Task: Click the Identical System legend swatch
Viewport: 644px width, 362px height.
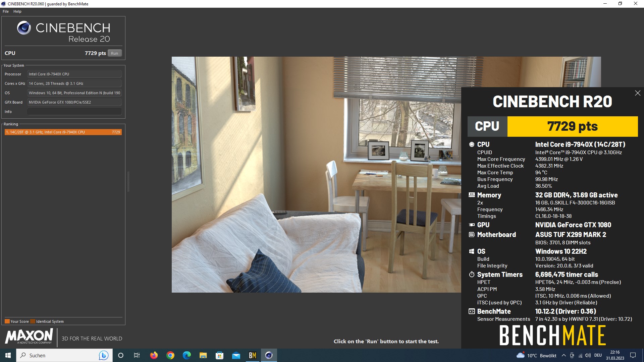Action: point(33,321)
